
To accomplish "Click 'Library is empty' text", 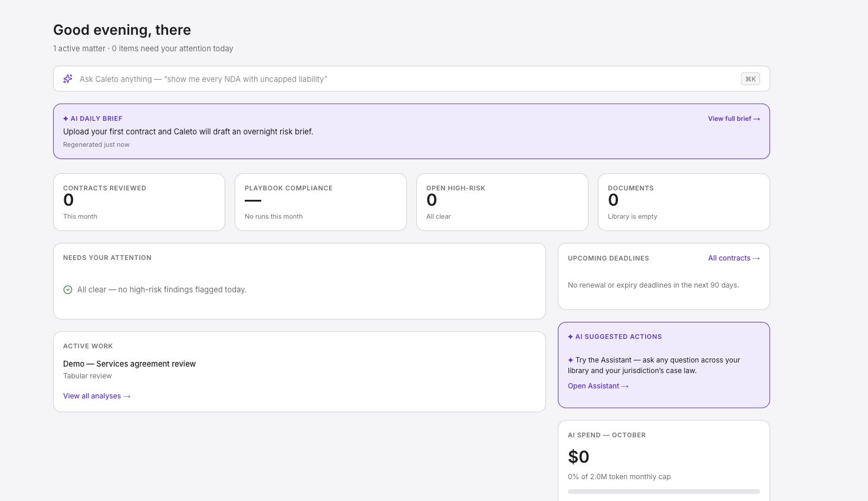I will [x=632, y=216].
